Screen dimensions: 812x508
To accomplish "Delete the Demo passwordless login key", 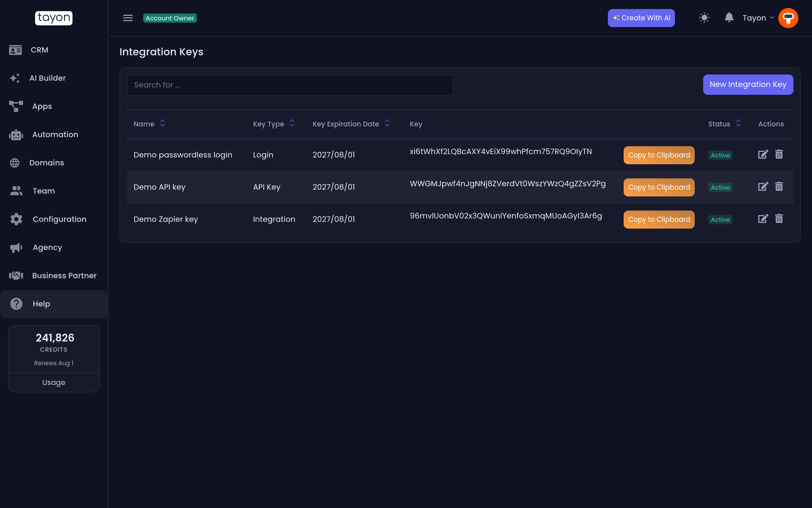I will click(779, 154).
